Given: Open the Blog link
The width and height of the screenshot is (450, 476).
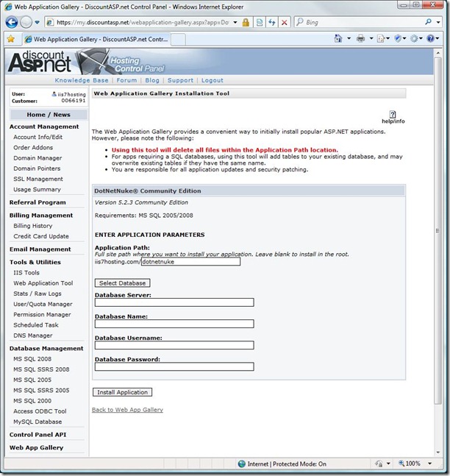Looking at the screenshot, I should coord(152,80).
